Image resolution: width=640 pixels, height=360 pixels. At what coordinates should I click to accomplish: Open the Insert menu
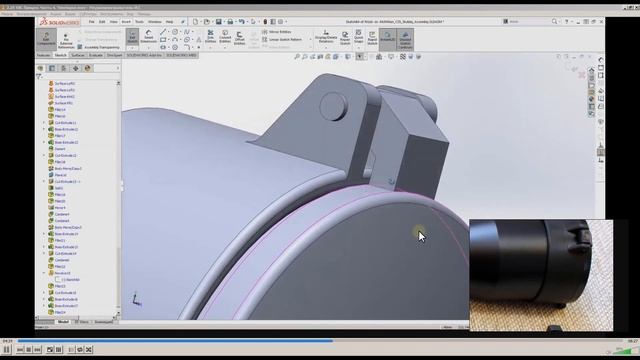coord(126,22)
